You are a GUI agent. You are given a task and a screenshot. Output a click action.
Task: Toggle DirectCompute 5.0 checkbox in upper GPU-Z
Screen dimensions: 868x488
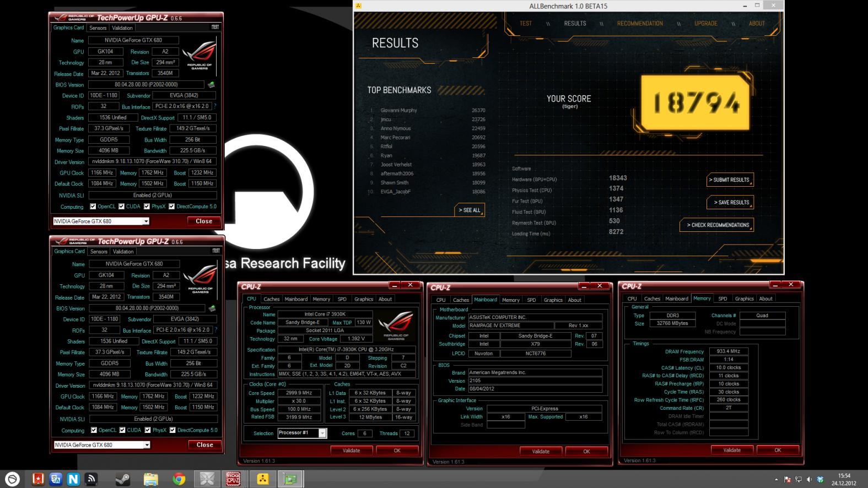click(171, 207)
